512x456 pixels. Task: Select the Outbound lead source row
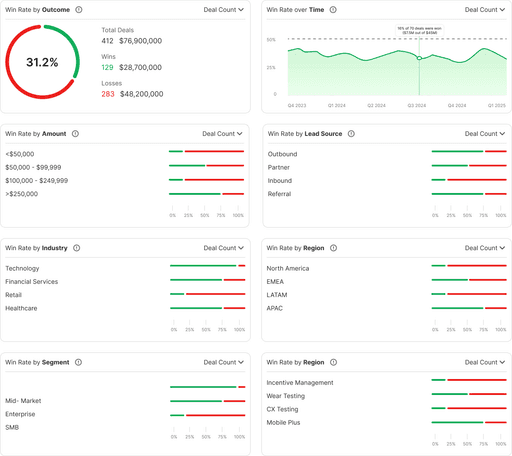point(387,154)
